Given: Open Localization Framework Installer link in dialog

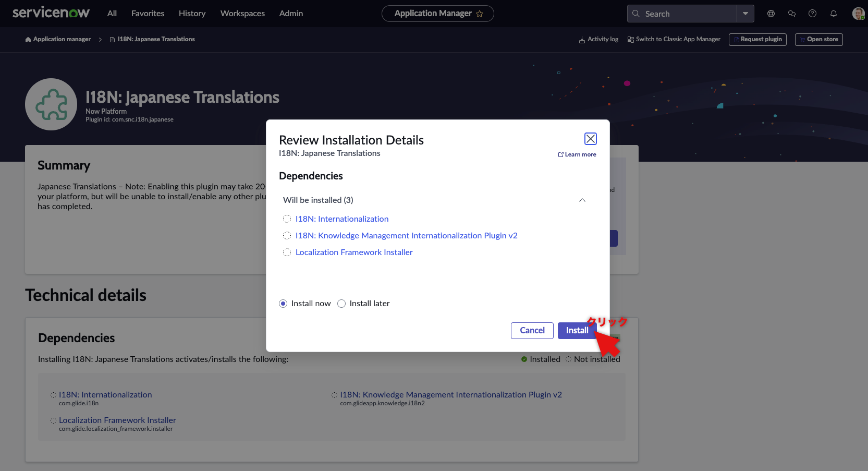Looking at the screenshot, I should 354,252.
